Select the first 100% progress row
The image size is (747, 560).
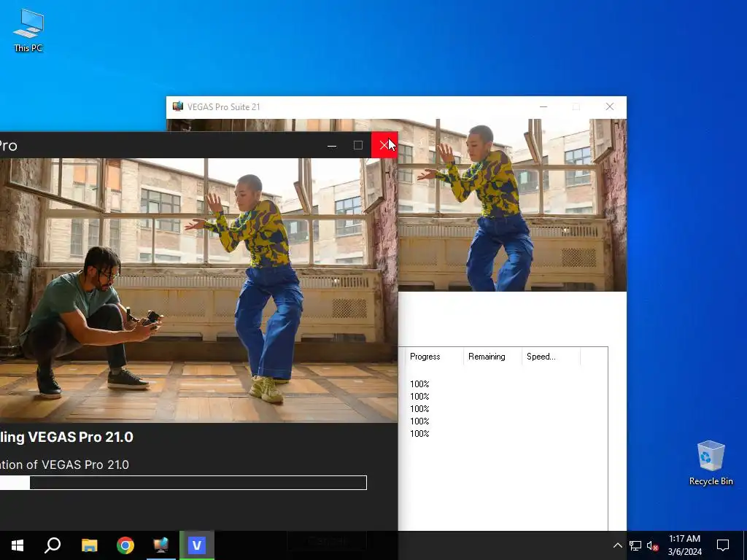(419, 384)
